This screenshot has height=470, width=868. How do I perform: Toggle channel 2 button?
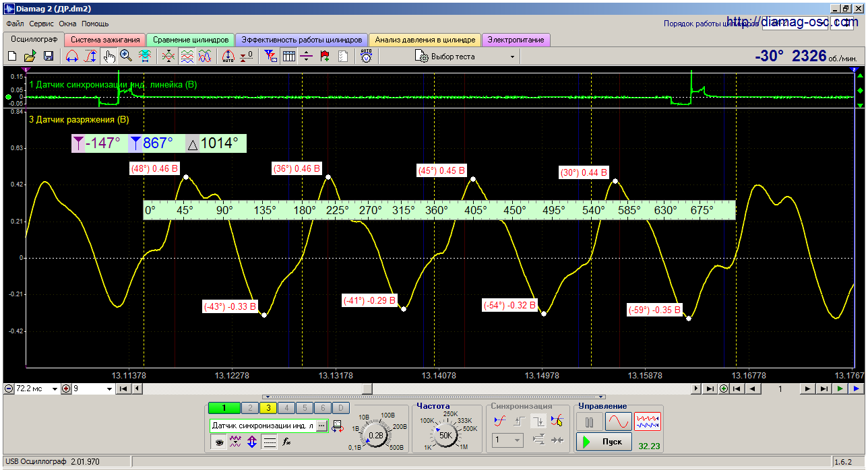pyautogui.click(x=249, y=408)
